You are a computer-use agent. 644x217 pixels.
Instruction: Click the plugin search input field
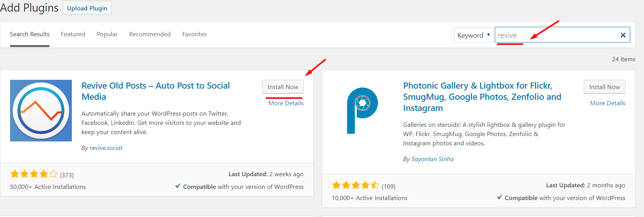click(x=556, y=35)
